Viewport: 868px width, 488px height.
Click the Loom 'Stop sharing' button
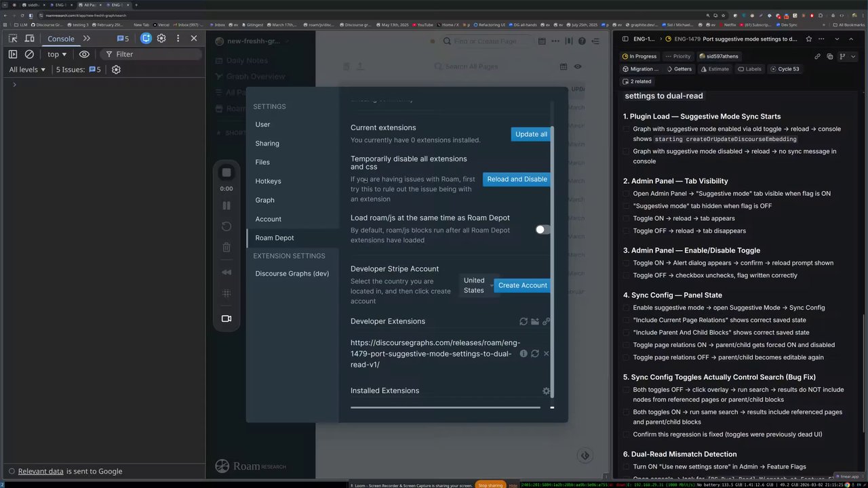[x=490, y=485]
